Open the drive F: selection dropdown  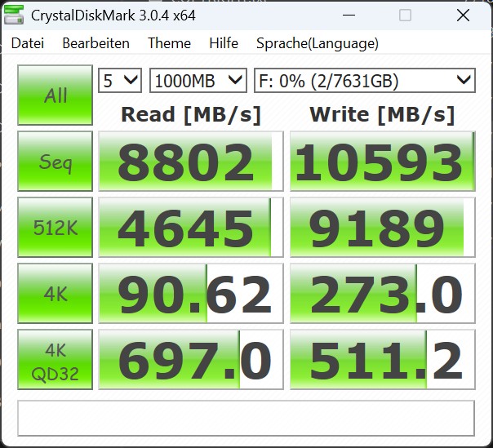coord(364,80)
